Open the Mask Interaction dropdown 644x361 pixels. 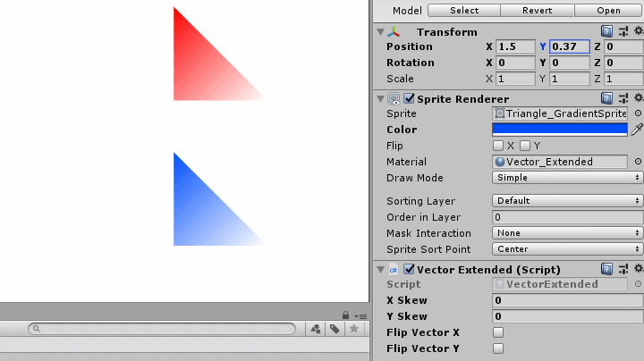point(568,233)
